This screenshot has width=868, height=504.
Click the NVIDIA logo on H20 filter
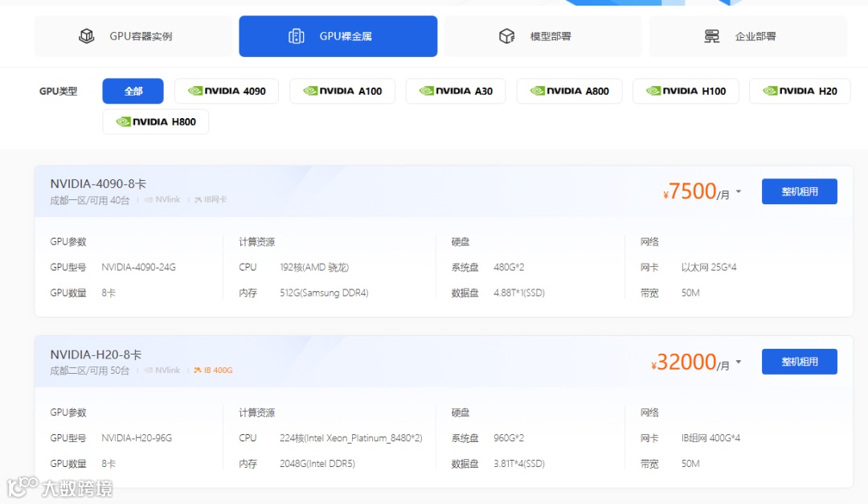770,91
